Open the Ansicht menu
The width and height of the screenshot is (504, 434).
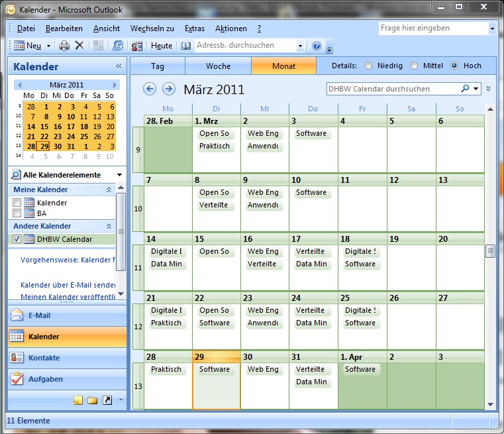107,28
